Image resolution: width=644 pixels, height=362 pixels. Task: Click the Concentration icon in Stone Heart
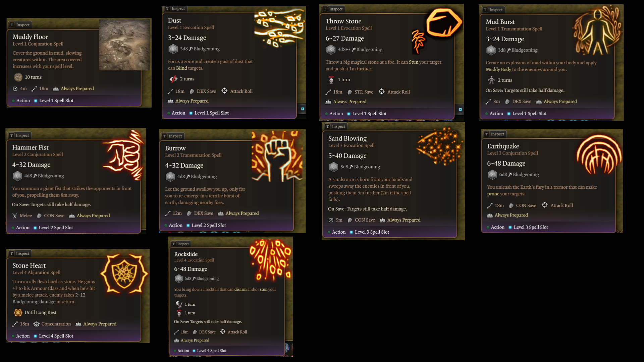36,324
